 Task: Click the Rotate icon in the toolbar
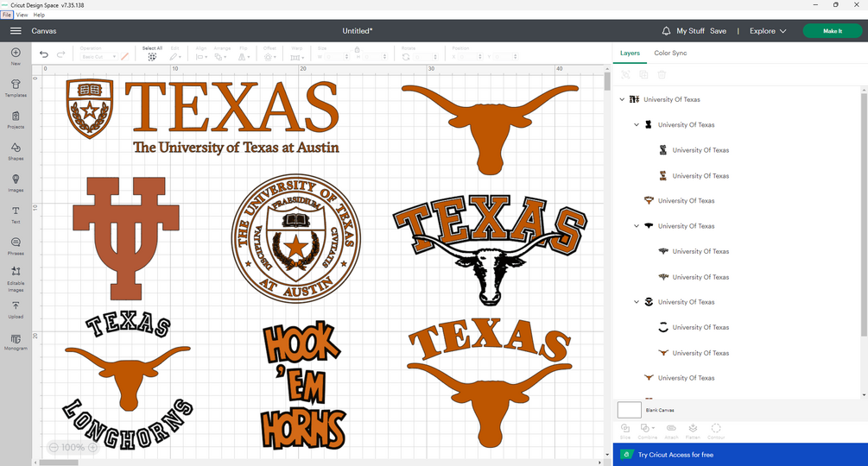click(x=406, y=57)
